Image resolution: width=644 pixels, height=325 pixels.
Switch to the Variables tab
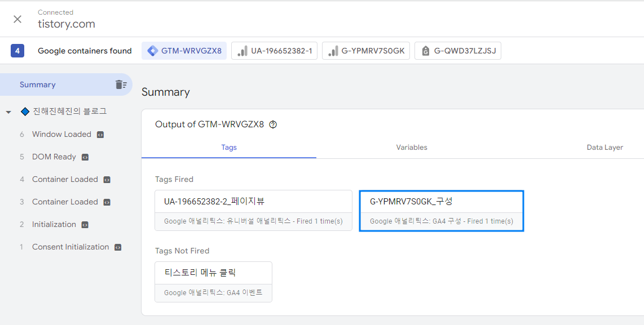coord(412,148)
